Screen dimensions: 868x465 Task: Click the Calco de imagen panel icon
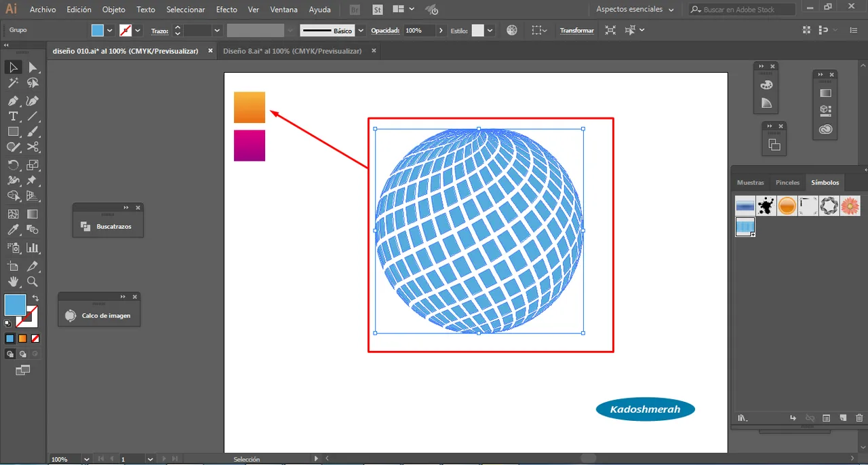(x=71, y=316)
